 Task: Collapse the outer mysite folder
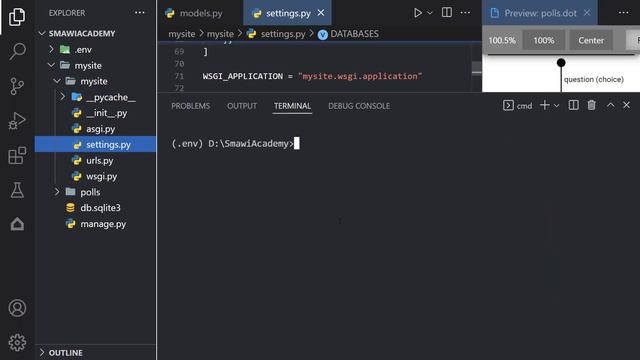point(51,65)
